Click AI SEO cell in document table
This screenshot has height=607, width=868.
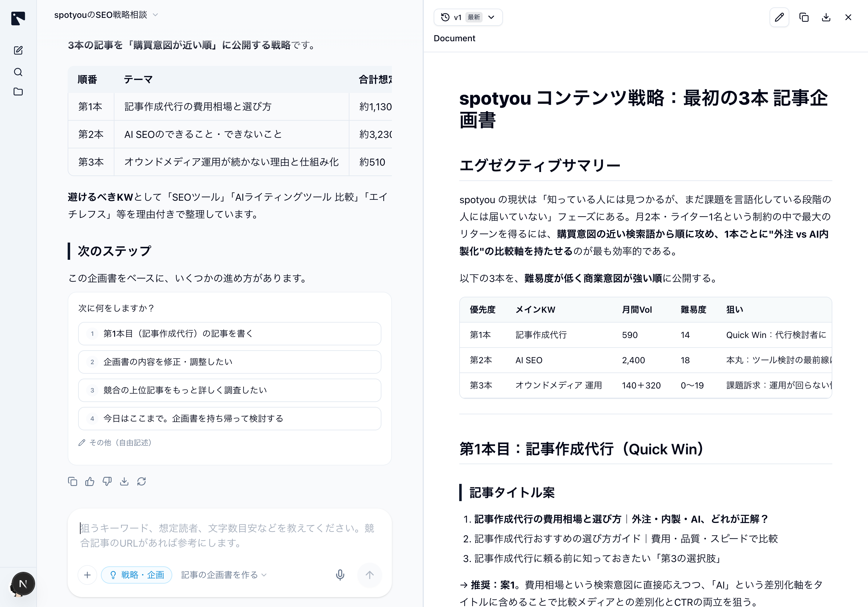(529, 360)
